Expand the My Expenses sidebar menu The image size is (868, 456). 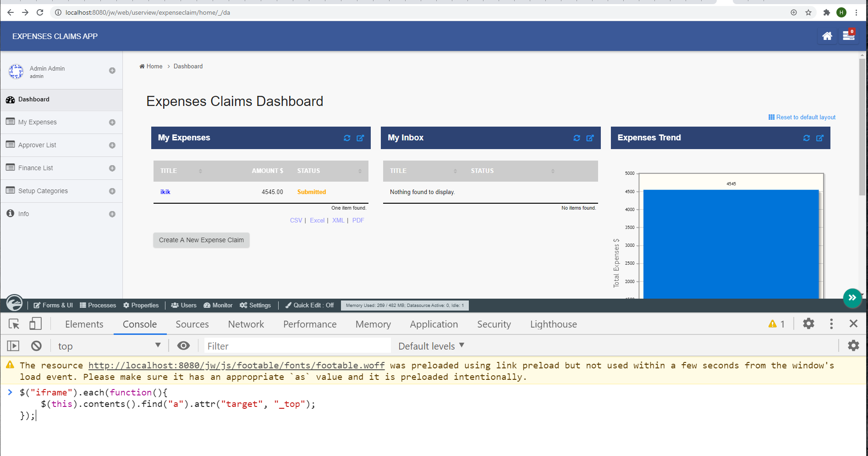[112, 122]
